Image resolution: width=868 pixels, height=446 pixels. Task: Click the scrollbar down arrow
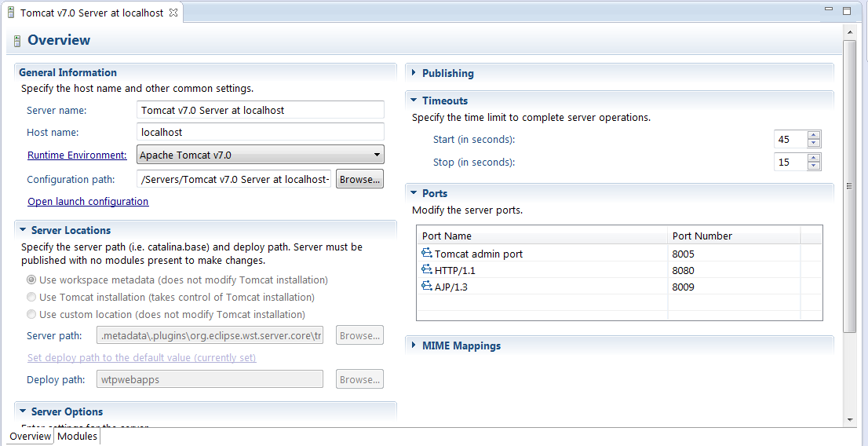pyautogui.click(x=849, y=419)
